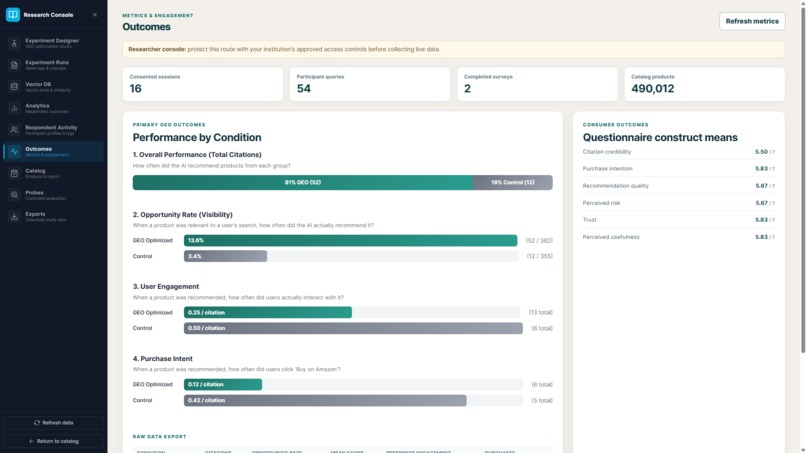Viewport: 806px width, 453px height.
Task: Click the Refresh metrics button
Action: pyautogui.click(x=752, y=21)
